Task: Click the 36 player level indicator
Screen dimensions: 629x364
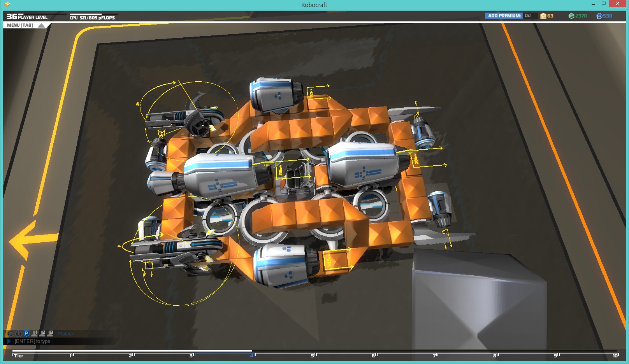Action: pyautogui.click(x=27, y=17)
